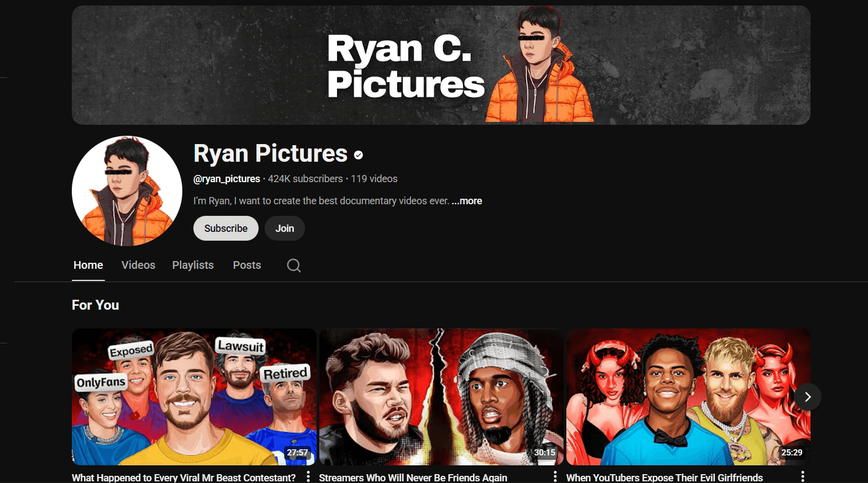The width and height of the screenshot is (868, 483).
Task: Play the Streamers Never Friends Again thumbnail
Action: click(x=441, y=397)
